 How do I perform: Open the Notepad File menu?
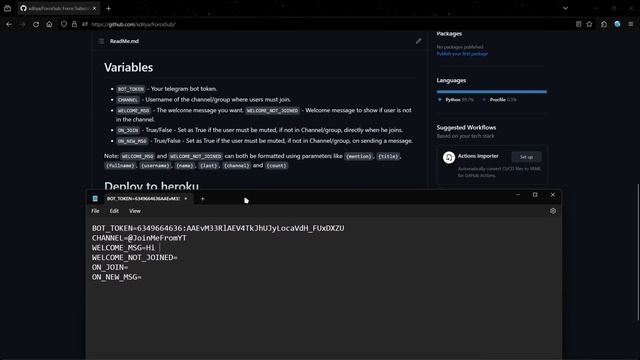[x=95, y=211]
